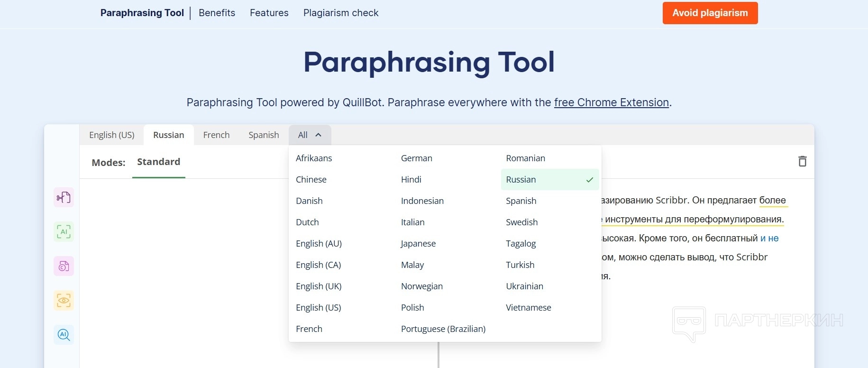This screenshot has width=868, height=368.
Task: Click the copyright document sidebar icon
Action: point(64,266)
